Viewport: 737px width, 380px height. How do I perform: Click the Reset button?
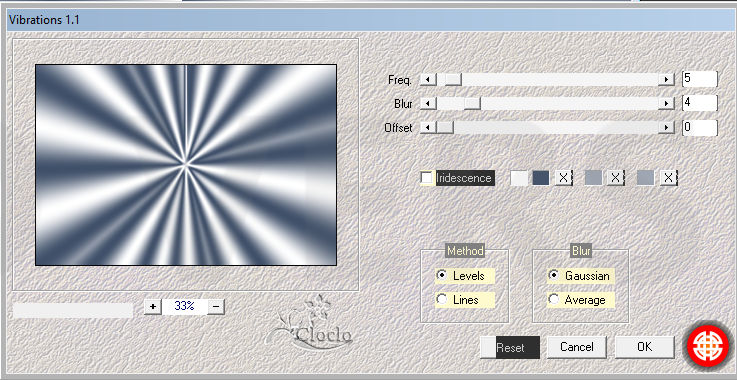[510, 348]
